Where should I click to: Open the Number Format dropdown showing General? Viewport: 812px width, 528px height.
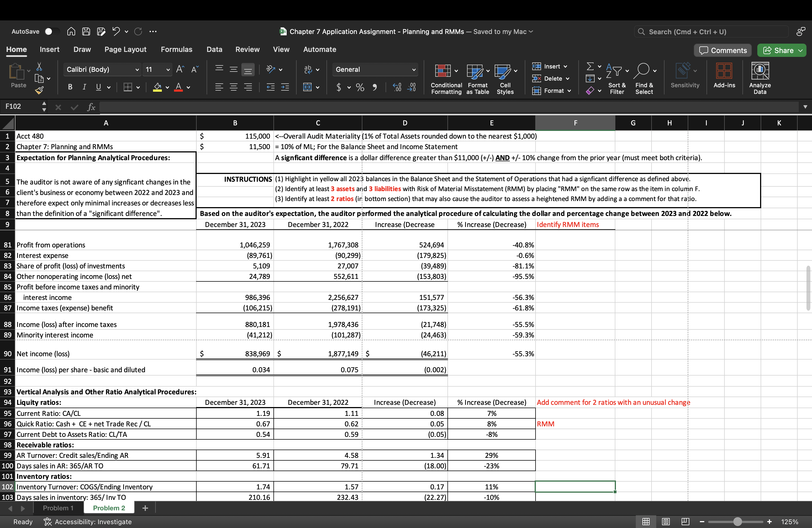[375, 69]
